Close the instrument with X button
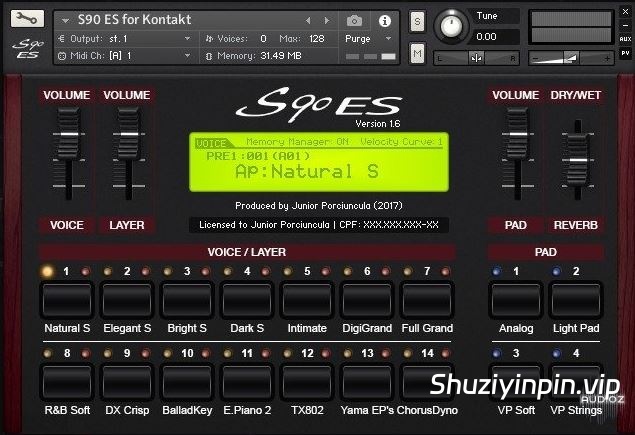 tap(625, 12)
